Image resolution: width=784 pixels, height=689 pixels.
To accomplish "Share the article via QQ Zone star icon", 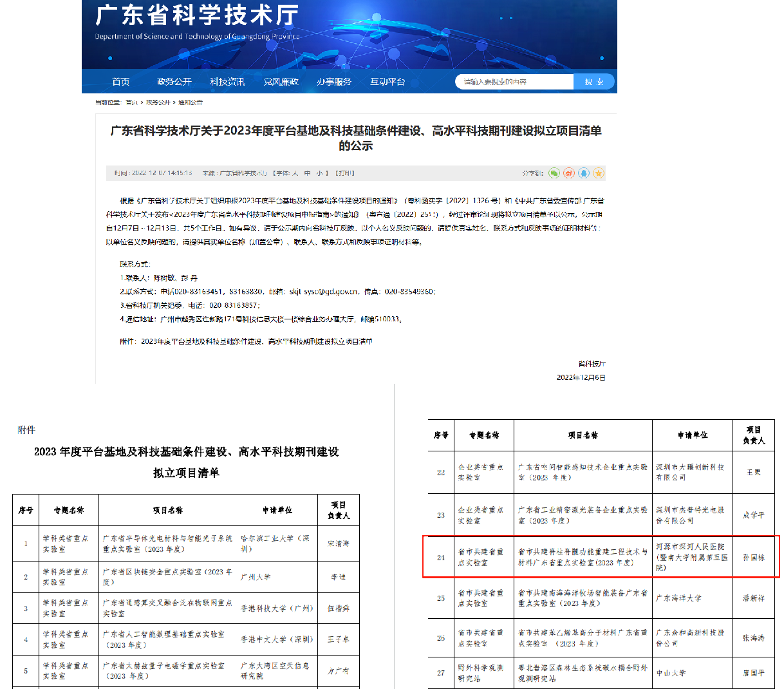I will 599,173.
